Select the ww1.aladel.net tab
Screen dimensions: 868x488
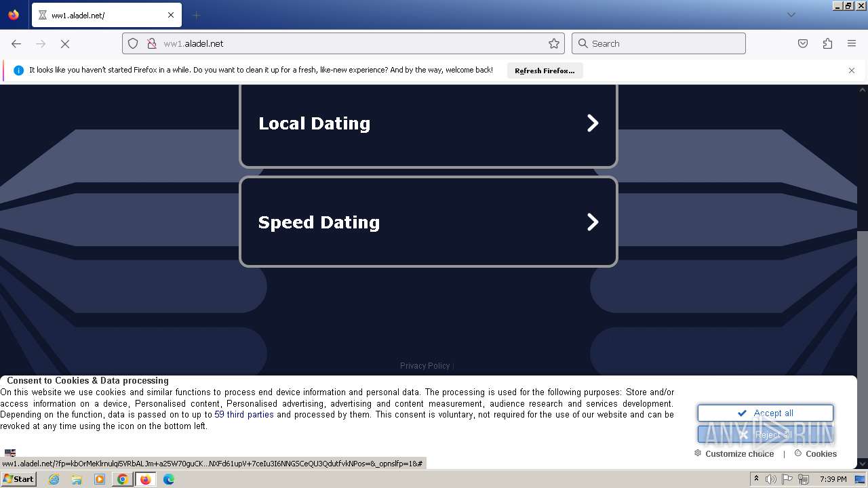(x=106, y=15)
